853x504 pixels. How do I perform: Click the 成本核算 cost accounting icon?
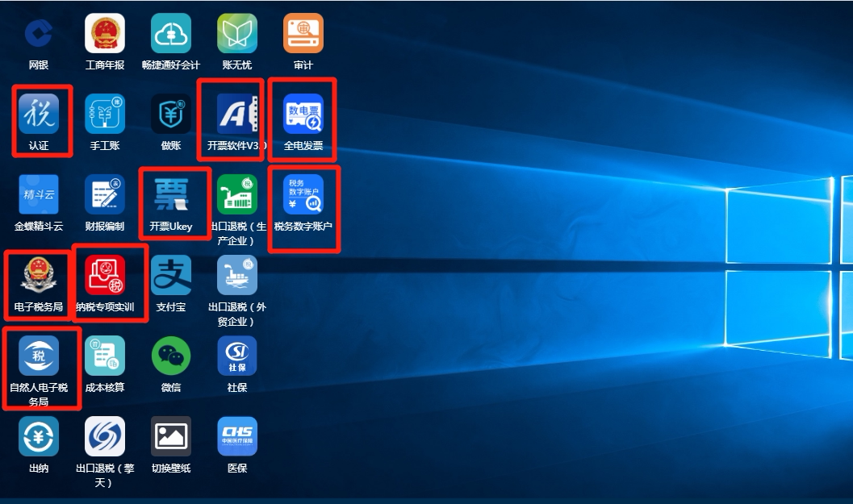click(x=105, y=356)
